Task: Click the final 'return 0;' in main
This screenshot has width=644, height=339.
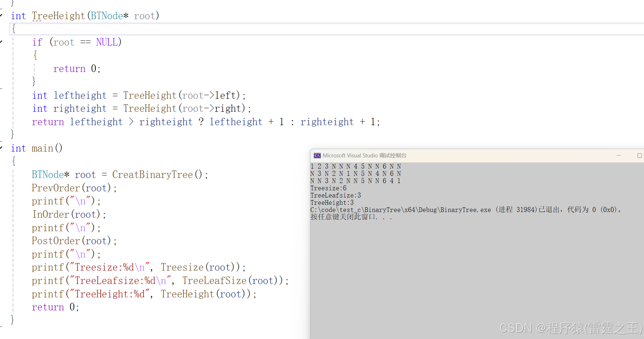Action: (x=55, y=307)
